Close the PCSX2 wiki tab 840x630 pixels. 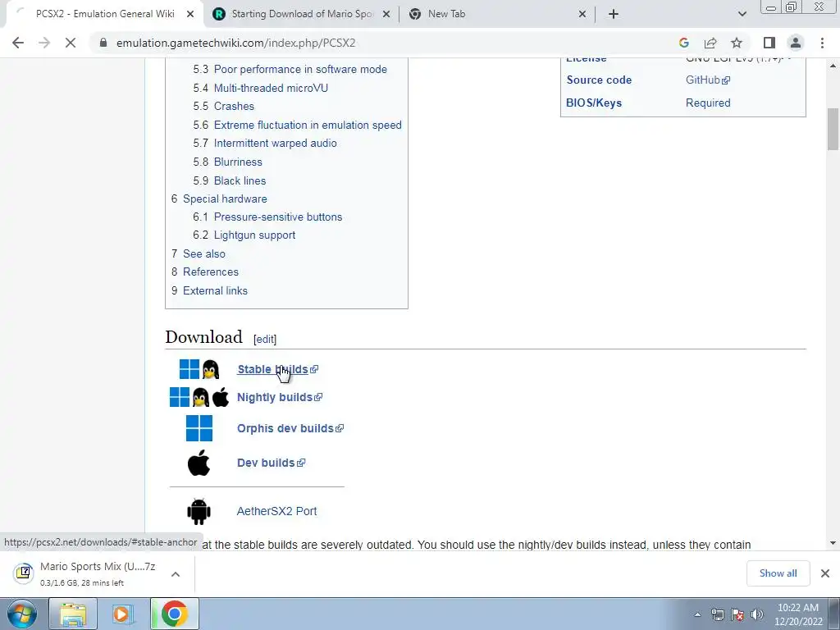190,14
